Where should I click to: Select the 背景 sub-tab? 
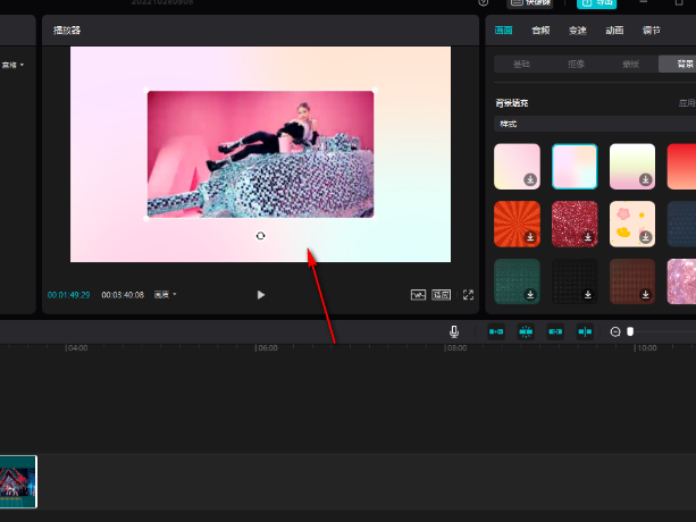(677, 64)
